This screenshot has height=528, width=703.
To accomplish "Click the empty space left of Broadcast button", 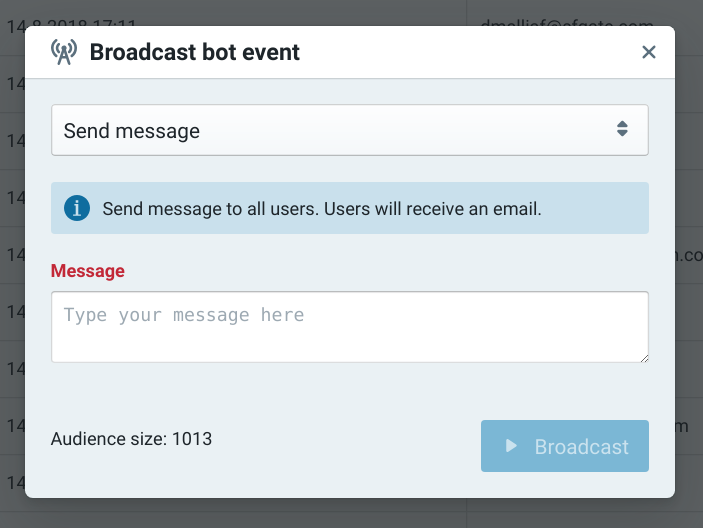I will pyautogui.click(x=350, y=446).
